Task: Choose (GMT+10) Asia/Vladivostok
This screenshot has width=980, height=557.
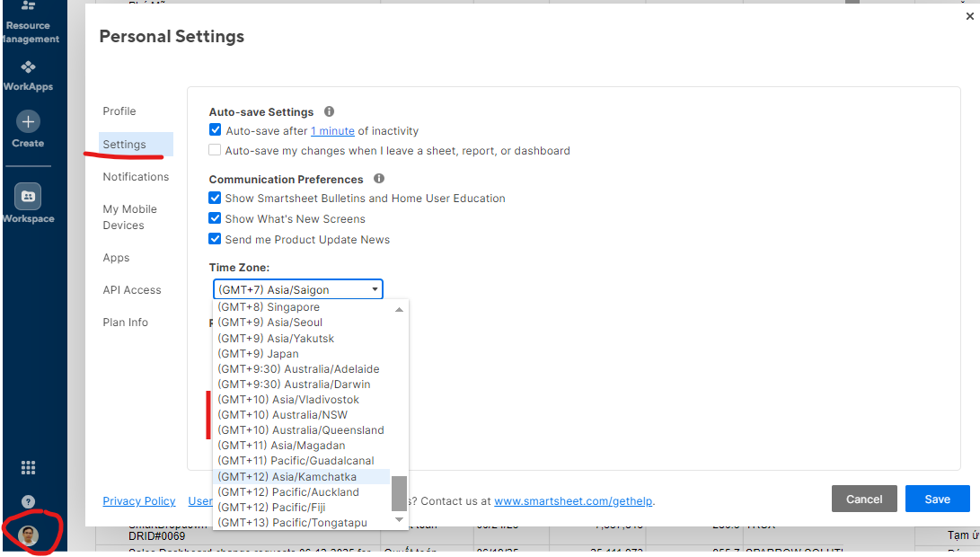Action: point(302,400)
